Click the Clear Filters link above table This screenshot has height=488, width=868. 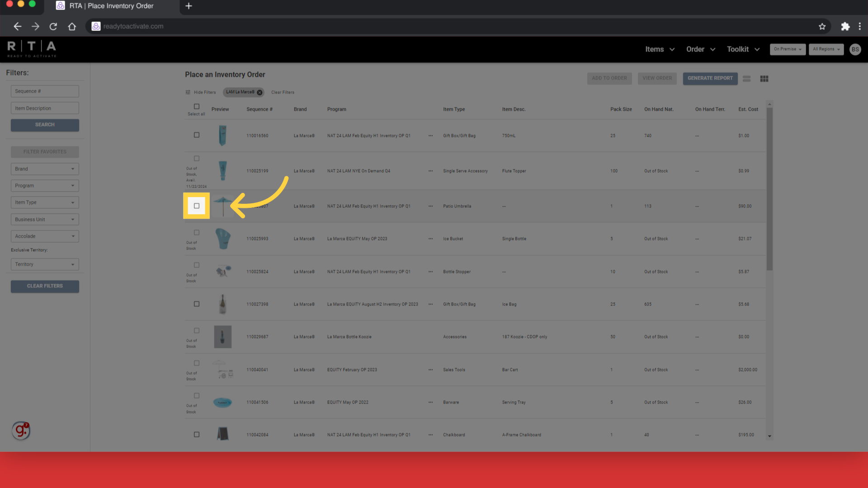283,92
